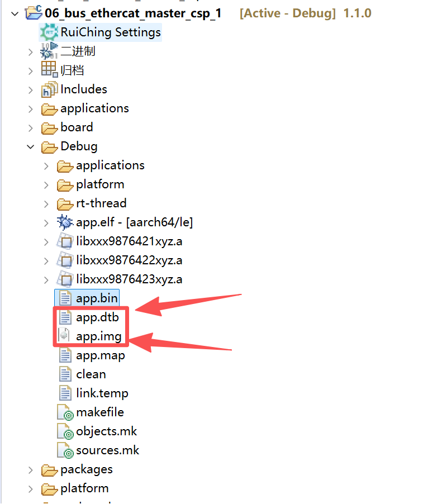The width and height of the screenshot is (442, 504).
Task: Click the app.elf bug icon
Action: (x=65, y=222)
